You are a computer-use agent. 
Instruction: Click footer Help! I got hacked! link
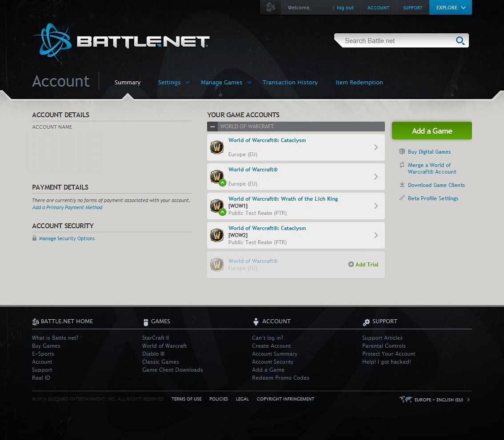coord(386,362)
